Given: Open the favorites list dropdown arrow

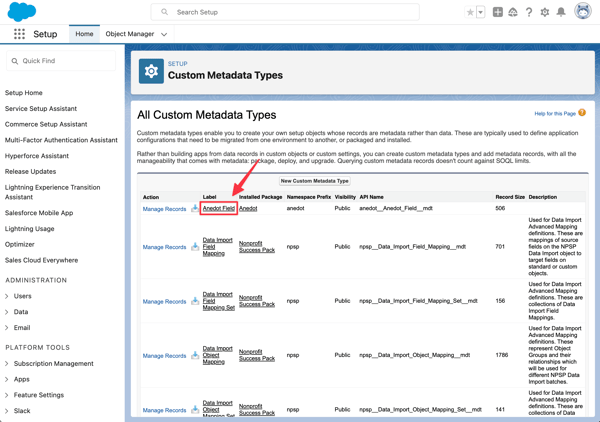Looking at the screenshot, I should coord(481,12).
